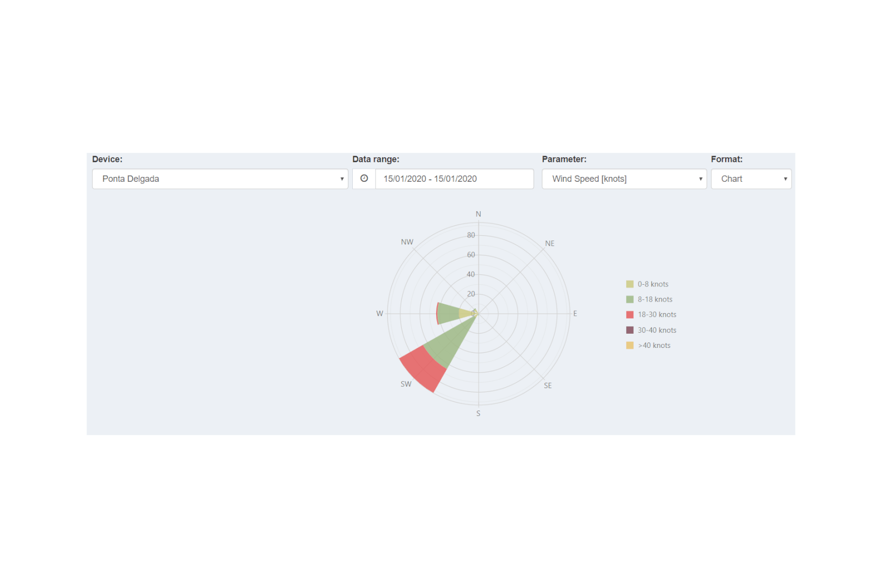
Task: Click the E direction label on chart
Action: coord(575,314)
